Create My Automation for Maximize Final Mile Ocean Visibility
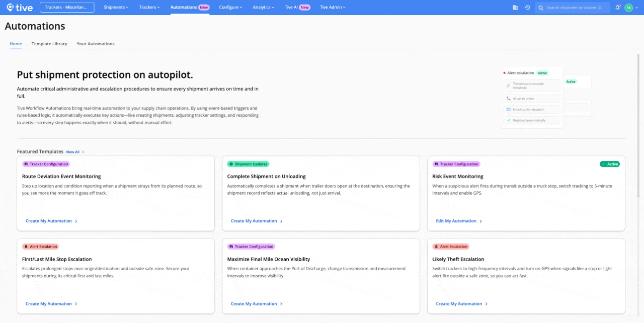This screenshot has height=323, width=644. [x=257, y=304]
